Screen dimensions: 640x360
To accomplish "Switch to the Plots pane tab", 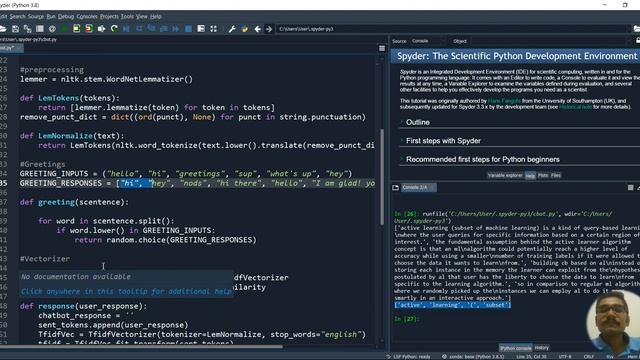I will (543, 175).
